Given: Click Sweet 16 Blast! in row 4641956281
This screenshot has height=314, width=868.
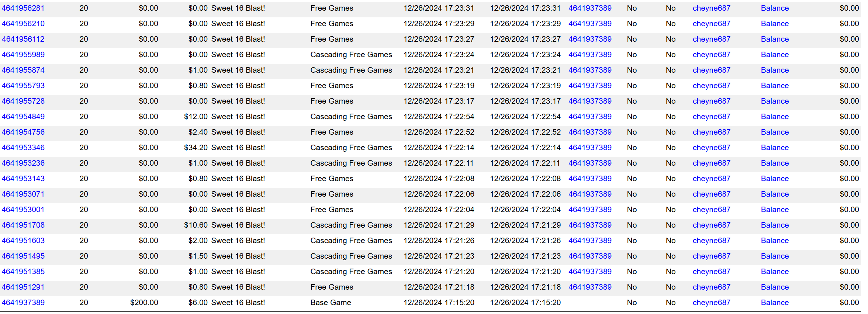Looking at the screenshot, I should [238, 8].
